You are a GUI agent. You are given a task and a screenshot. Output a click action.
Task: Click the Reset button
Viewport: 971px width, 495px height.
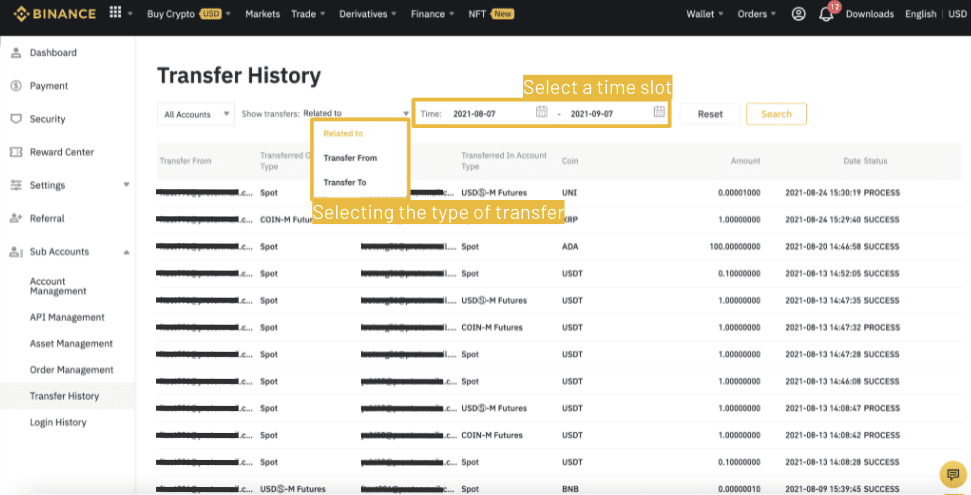[710, 114]
